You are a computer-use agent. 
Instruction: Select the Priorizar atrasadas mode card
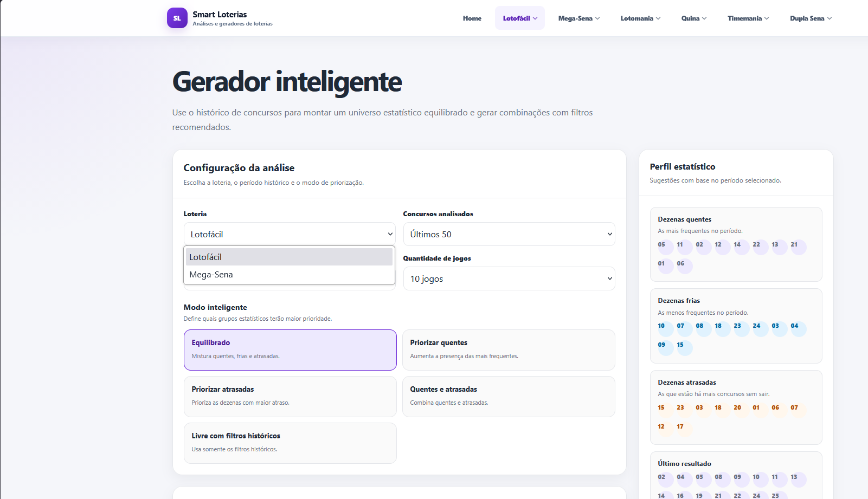[x=290, y=397]
